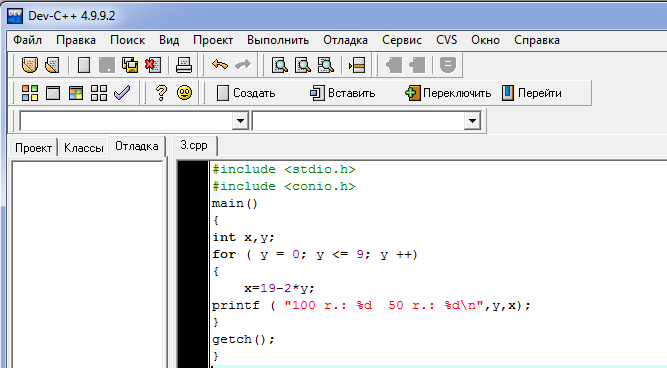Click the grayed-out project options shield icon
Screen dimensions: 667x368
[x=448, y=65]
